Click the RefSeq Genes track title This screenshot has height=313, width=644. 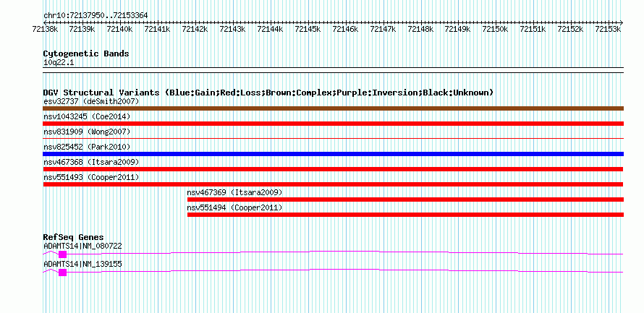(73, 237)
